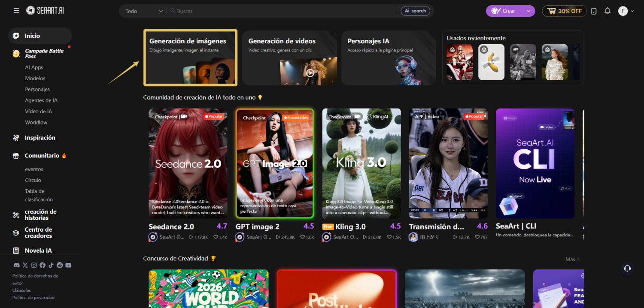Click the creación de historias wand icon
The height and width of the screenshot is (308, 644).
click(x=16, y=215)
